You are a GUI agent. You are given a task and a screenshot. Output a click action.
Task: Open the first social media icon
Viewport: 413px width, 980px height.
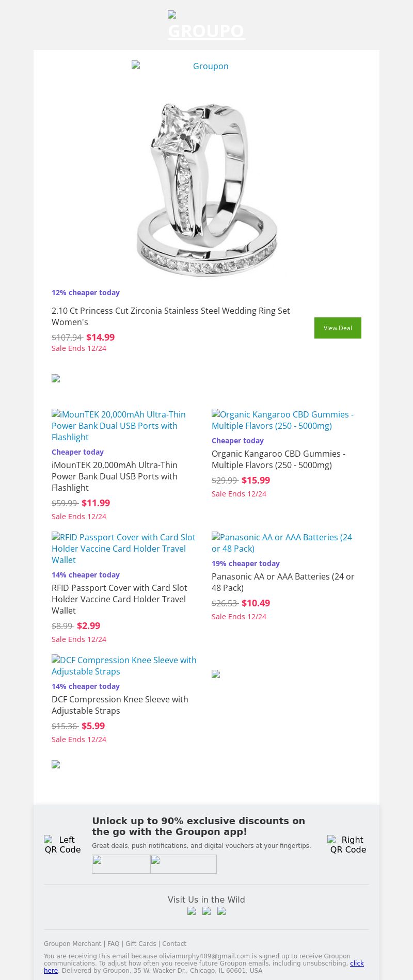point(192,911)
